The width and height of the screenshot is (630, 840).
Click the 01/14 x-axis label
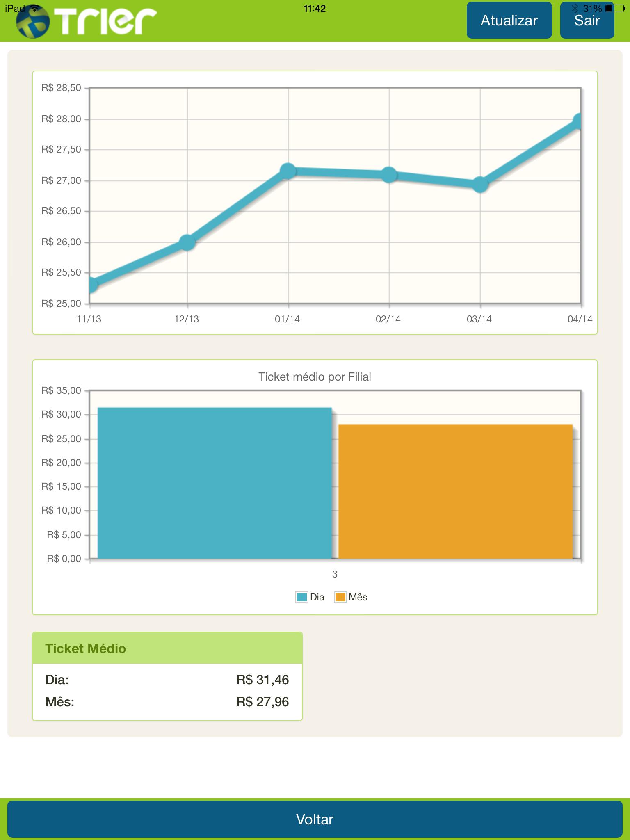coord(288,319)
